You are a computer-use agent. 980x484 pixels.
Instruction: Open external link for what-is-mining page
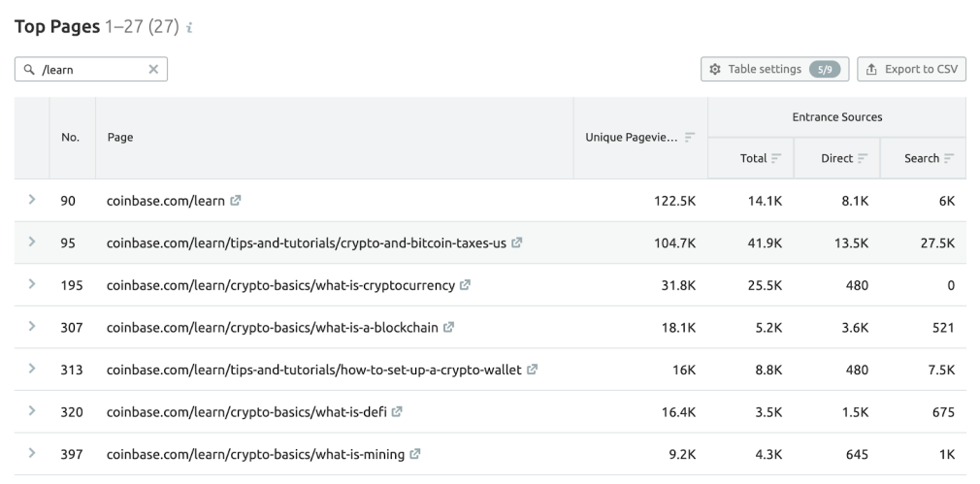coord(415,454)
